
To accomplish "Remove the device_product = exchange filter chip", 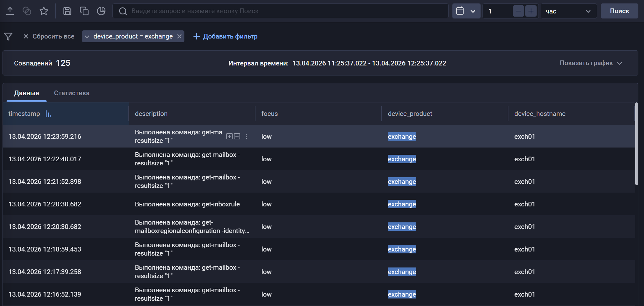I will [179, 36].
